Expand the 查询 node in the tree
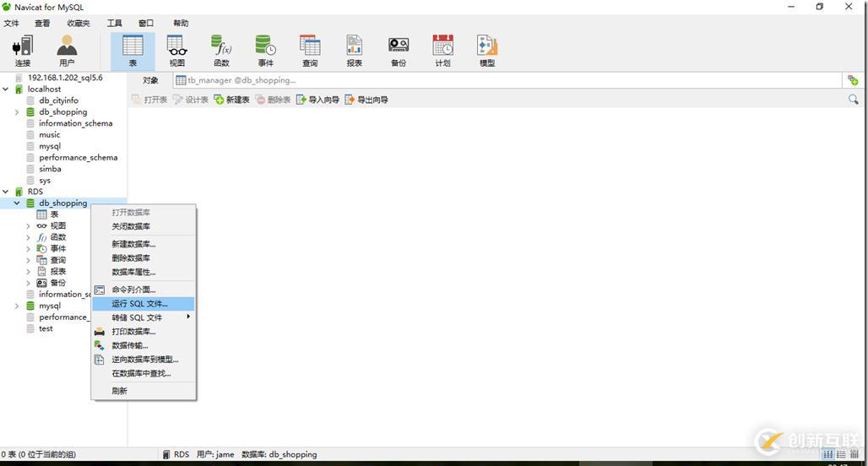 click(x=28, y=260)
